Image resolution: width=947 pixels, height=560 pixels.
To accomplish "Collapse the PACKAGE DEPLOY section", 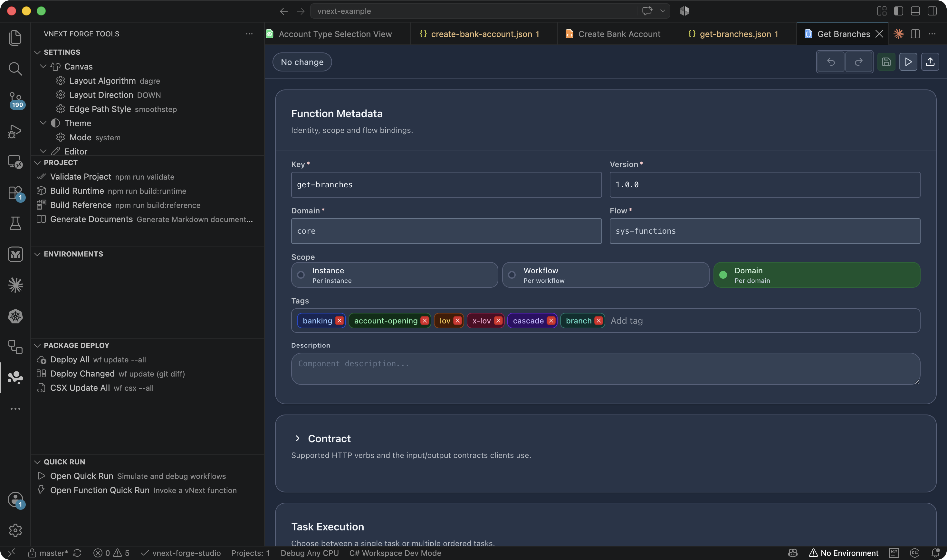I will [x=37, y=345].
